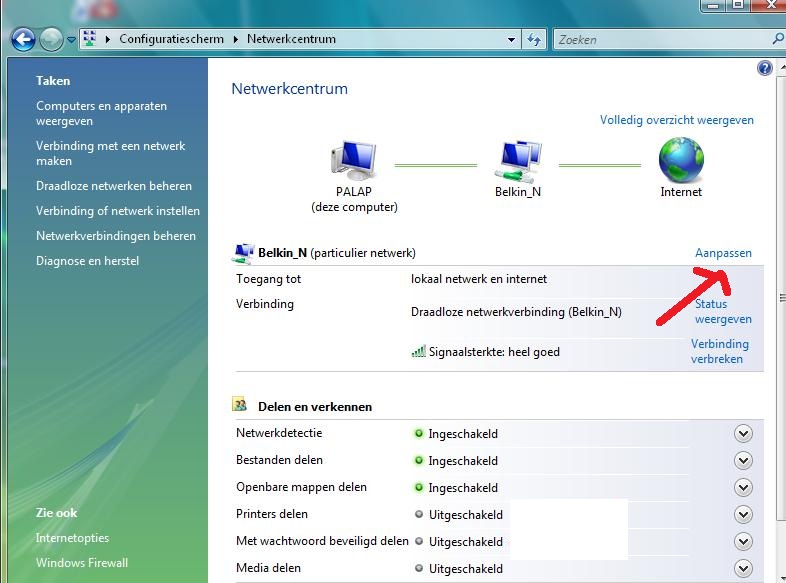Screen dimensions: 786x583
Task: Open the address bar history dropdown
Action: click(511, 40)
